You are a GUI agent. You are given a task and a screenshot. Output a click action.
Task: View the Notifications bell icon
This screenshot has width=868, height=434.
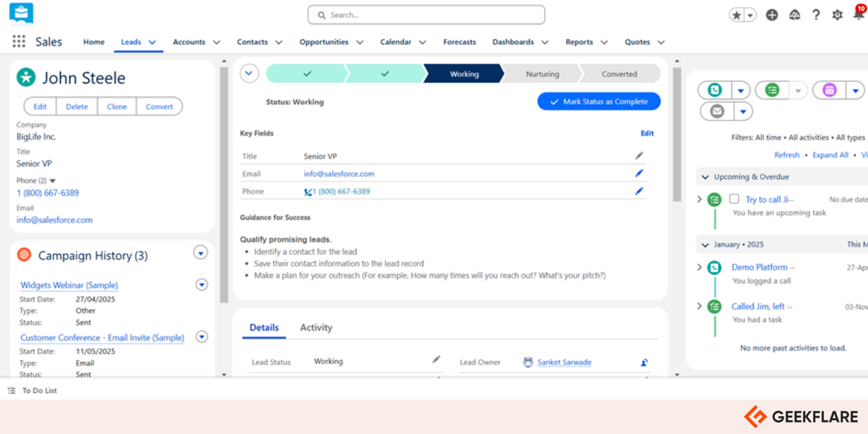coord(859,15)
